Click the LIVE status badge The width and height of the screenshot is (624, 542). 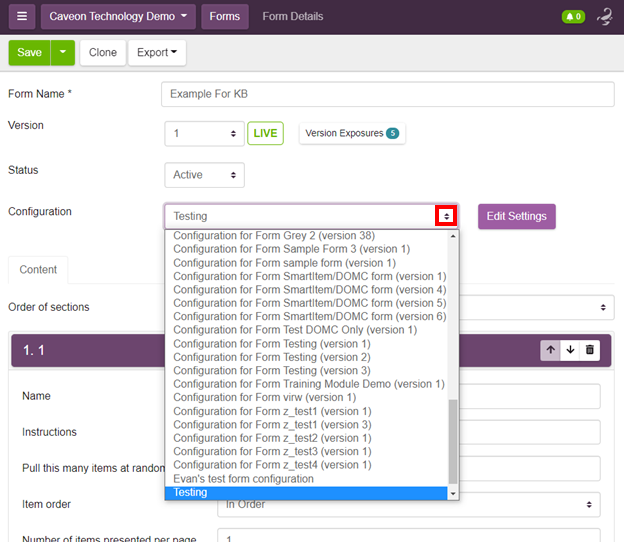point(265,133)
